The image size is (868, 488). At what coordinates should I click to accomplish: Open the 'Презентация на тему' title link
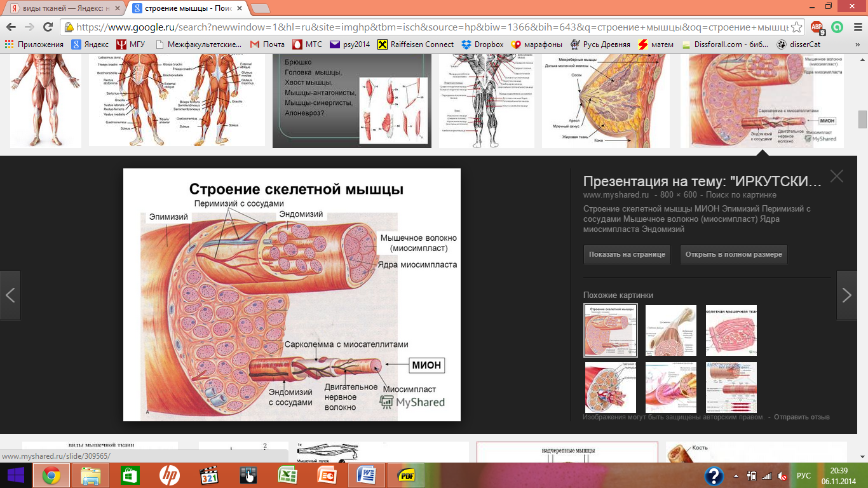click(703, 181)
